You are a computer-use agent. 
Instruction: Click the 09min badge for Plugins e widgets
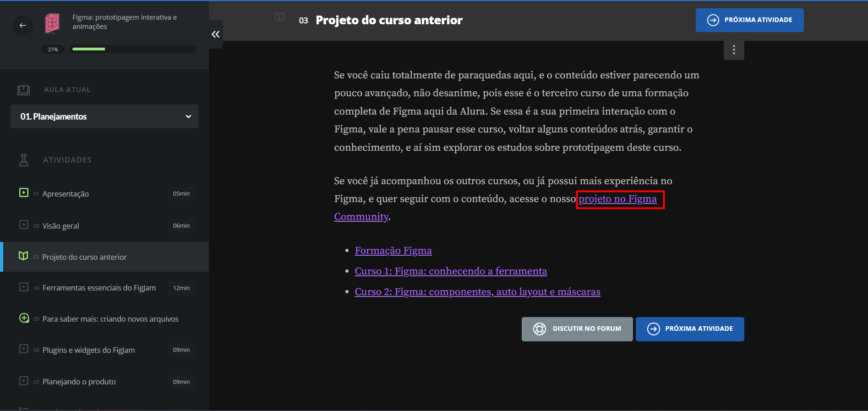(x=181, y=350)
